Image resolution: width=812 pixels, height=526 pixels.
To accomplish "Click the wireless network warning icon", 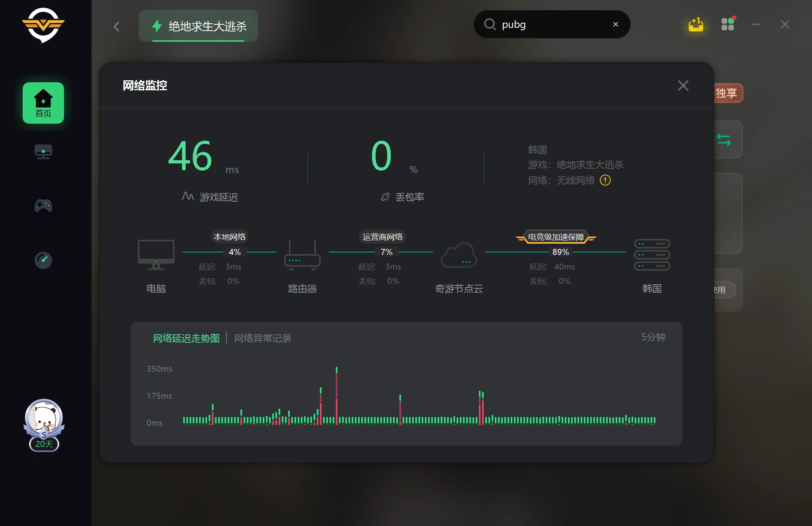I will coord(605,180).
